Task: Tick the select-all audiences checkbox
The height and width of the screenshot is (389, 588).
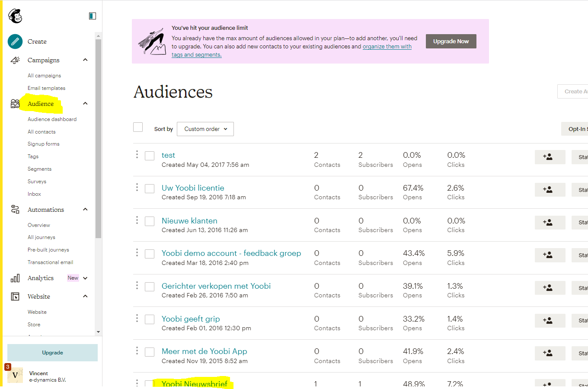Action: click(138, 127)
